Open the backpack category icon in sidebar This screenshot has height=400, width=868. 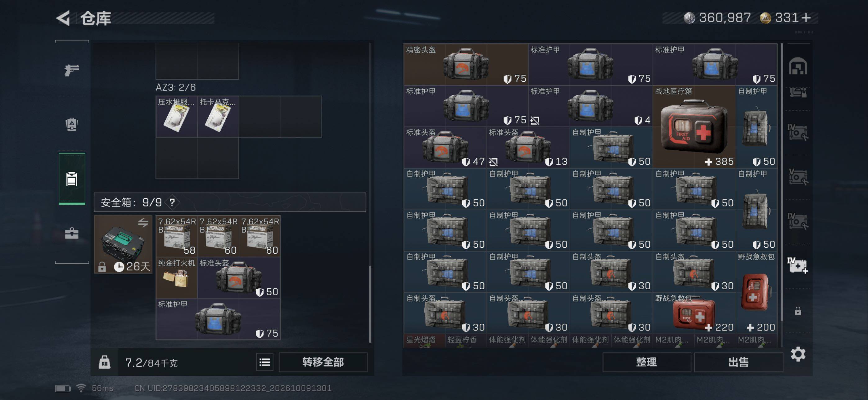click(72, 124)
